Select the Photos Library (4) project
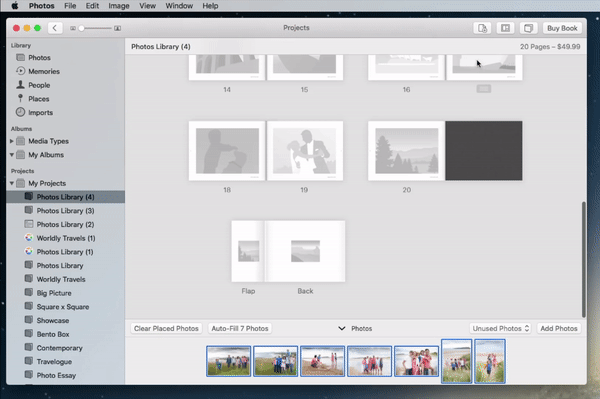This screenshot has height=399, width=600. [65, 197]
